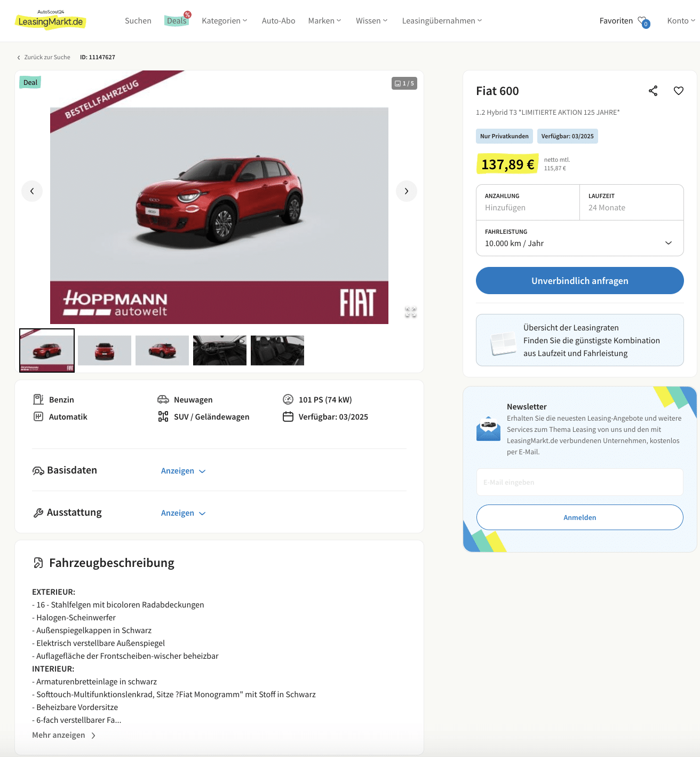Screen dimensions: 700x757
Task: Open fullscreen gallery with the expand icon
Action: [x=410, y=312]
